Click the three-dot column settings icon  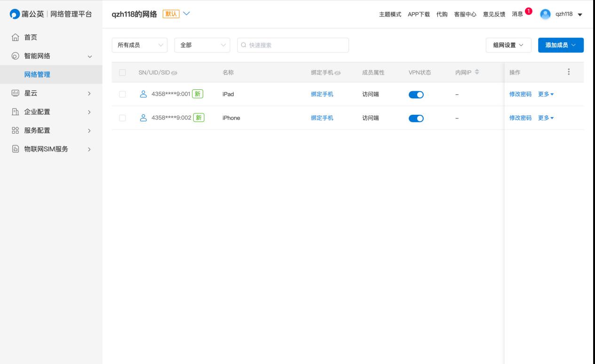click(569, 72)
